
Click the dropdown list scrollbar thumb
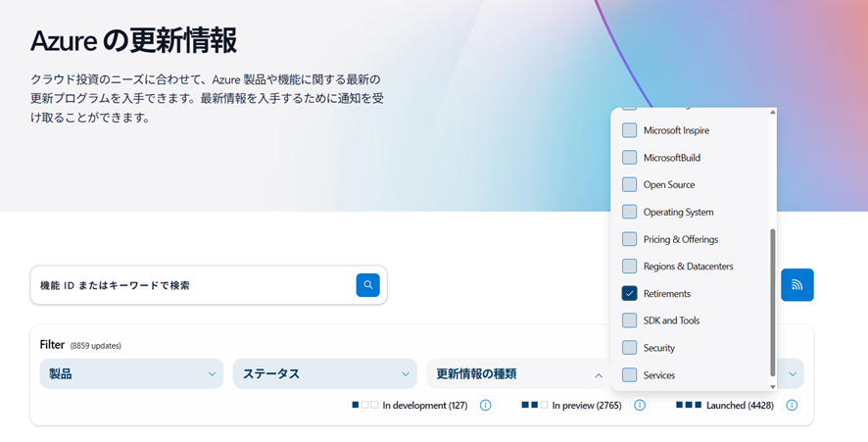coord(773,303)
